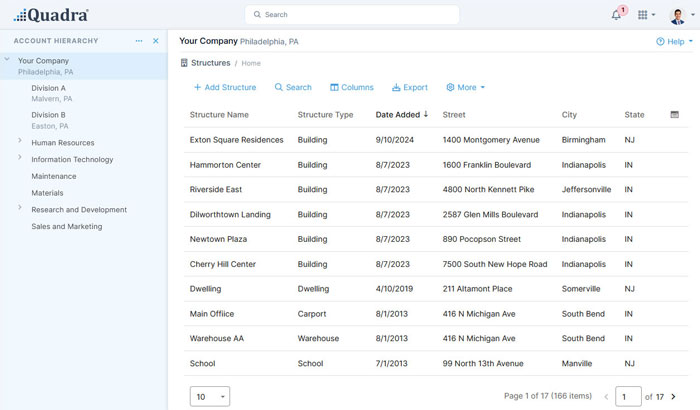Image resolution: width=700 pixels, height=410 pixels.
Task: Click the 9/10/2024 date cell
Action: point(395,140)
